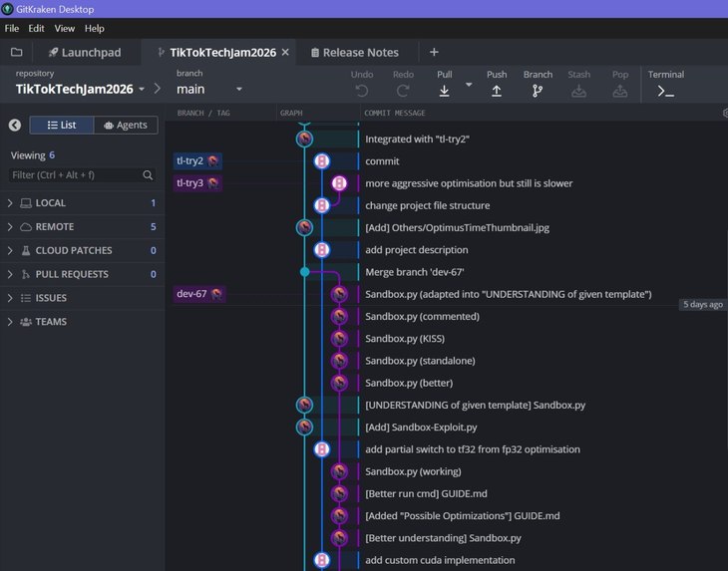
Task: Click the COMMIT MESSAGE column header
Action: point(395,113)
